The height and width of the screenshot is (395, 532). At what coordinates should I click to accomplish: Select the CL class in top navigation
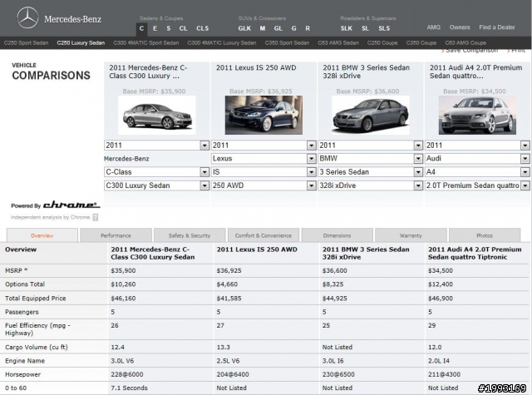pyautogui.click(x=183, y=28)
